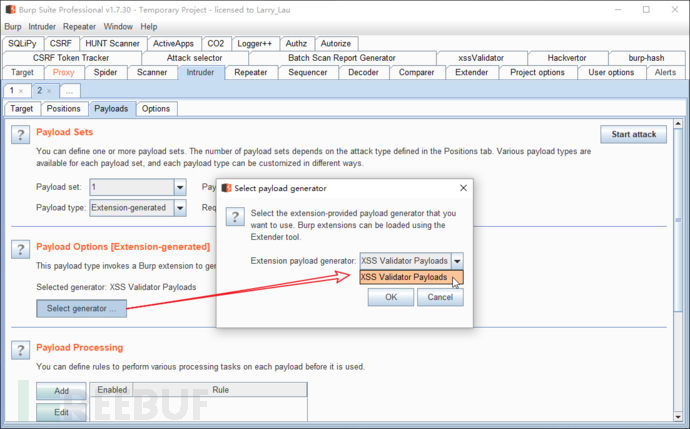Open Intruder Target sub-tab

(22, 109)
